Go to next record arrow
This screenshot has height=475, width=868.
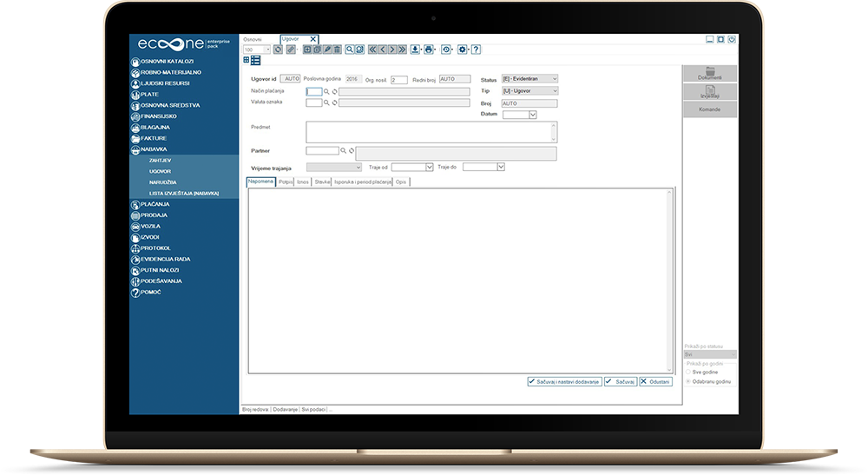pos(392,49)
